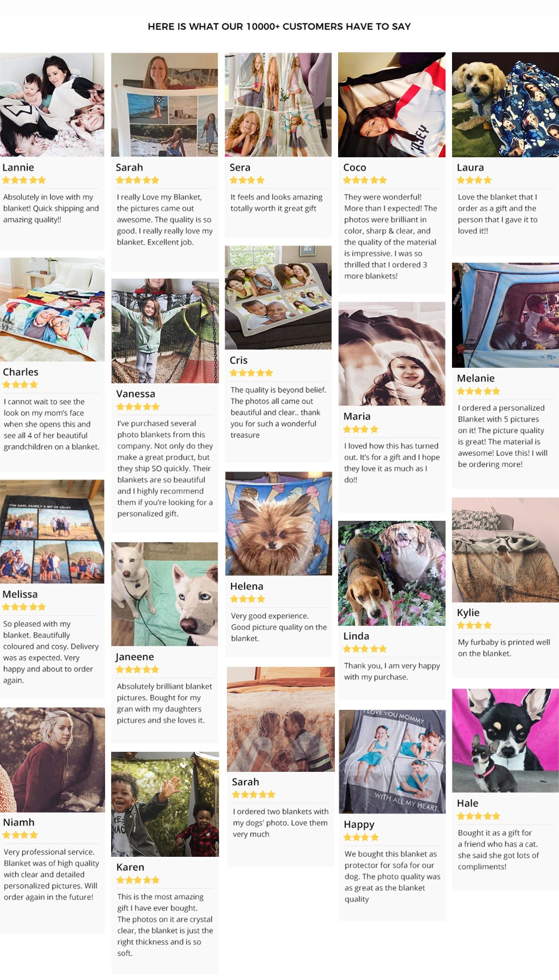Click Melanie's five-star rating
Image resolution: width=559 pixels, height=980 pixels.
(x=478, y=391)
